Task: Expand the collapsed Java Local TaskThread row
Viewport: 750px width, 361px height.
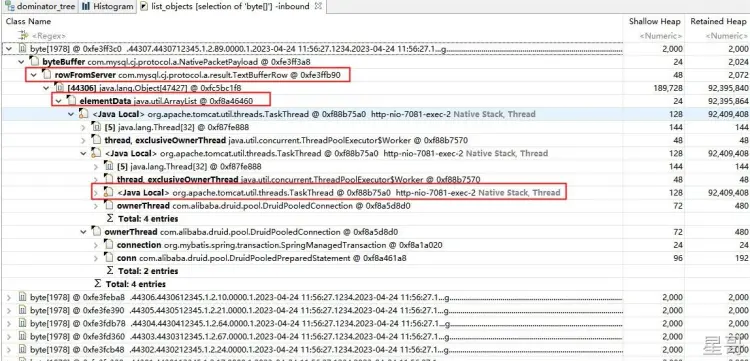Action: pos(96,193)
